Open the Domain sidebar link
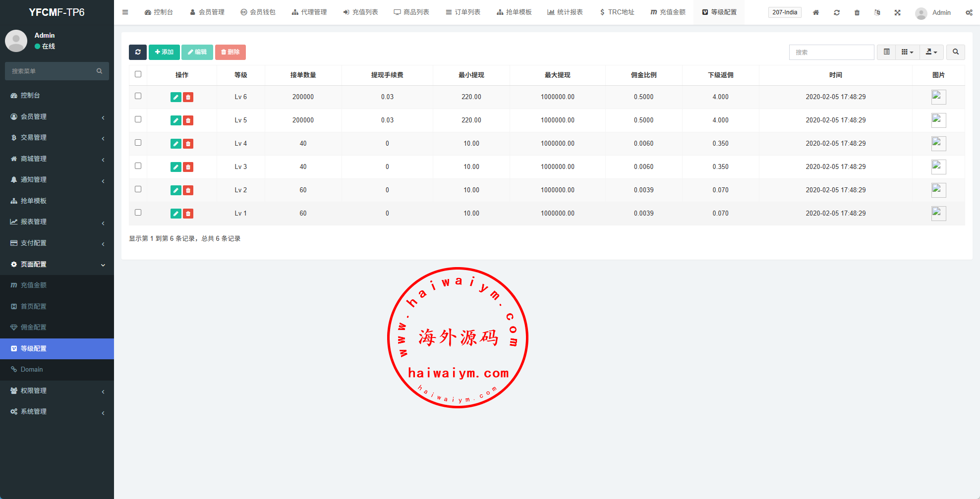Image resolution: width=980 pixels, height=499 pixels. [x=32, y=369]
